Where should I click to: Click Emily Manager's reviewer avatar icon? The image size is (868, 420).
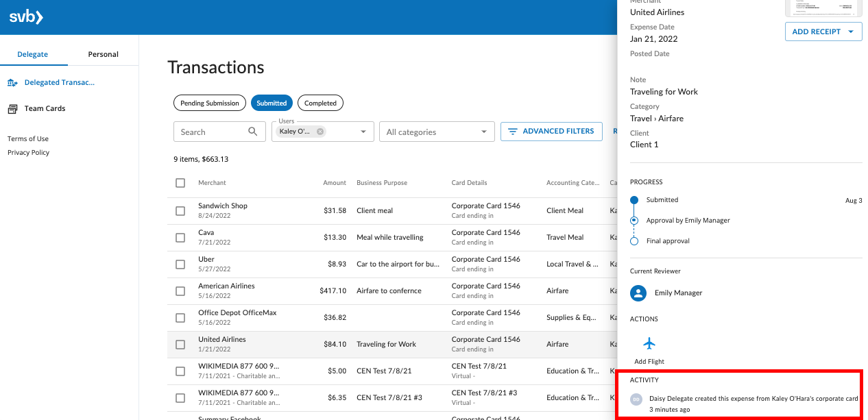coord(638,293)
